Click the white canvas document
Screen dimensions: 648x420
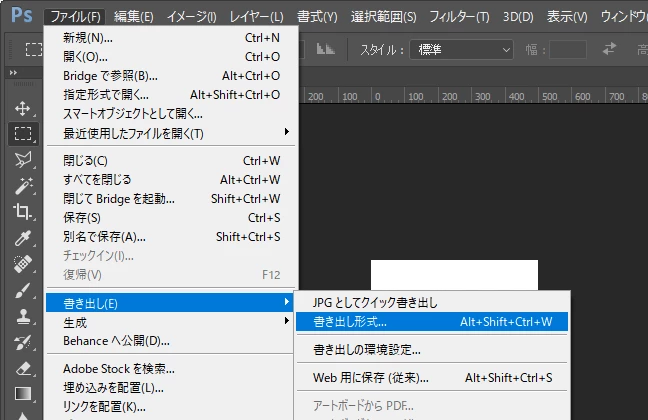[x=454, y=275]
